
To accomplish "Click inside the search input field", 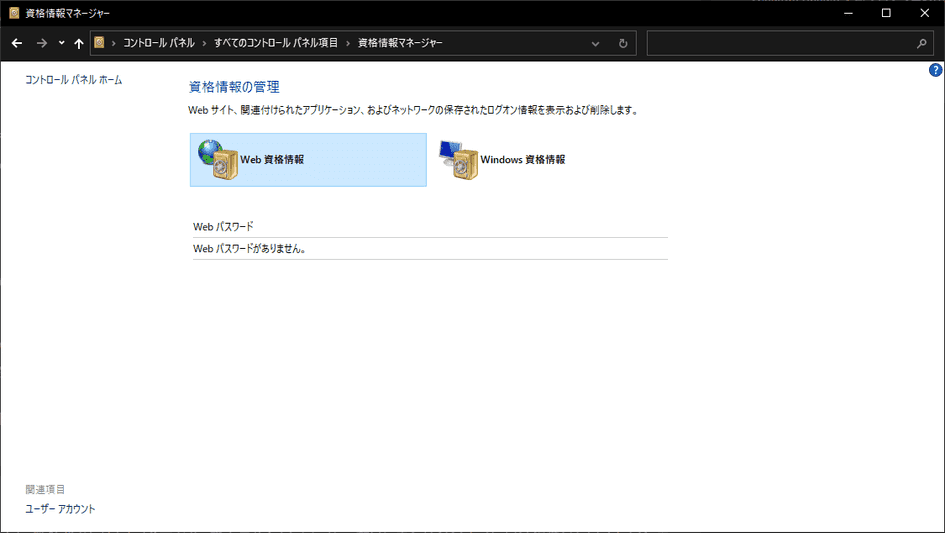I will pyautogui.click(x=780, y=43).
